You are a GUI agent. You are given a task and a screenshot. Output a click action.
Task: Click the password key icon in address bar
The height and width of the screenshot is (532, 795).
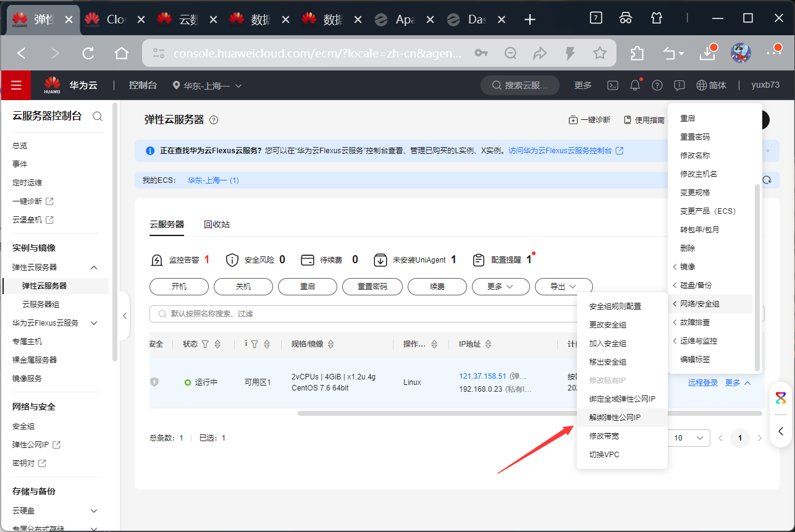pyautogui.click(x=481, y=54)
